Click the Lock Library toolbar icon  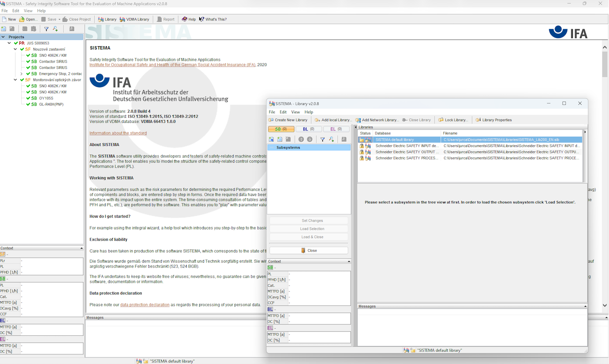click(x=441, y=120)
